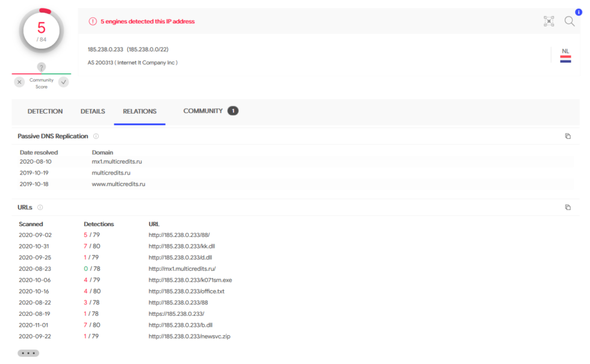Image resolution: width=590 pixels, height=364 pixels.
Task: Click the 0 / 78 detections value
Action: (x=92, y=268)
